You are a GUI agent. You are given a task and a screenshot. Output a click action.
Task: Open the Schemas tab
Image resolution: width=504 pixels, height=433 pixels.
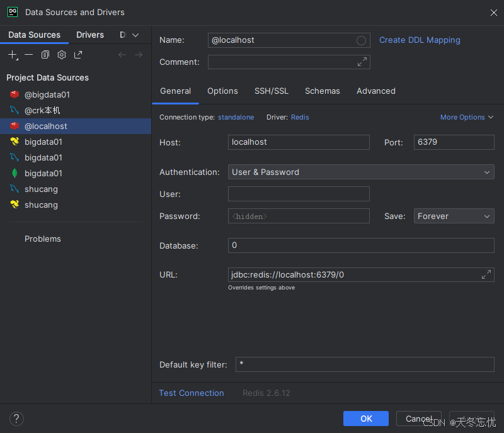click(323, 91)
